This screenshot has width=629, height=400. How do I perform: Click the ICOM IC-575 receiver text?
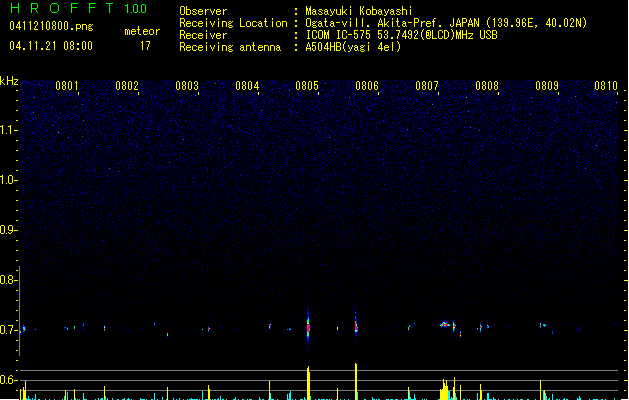(401, 35)
